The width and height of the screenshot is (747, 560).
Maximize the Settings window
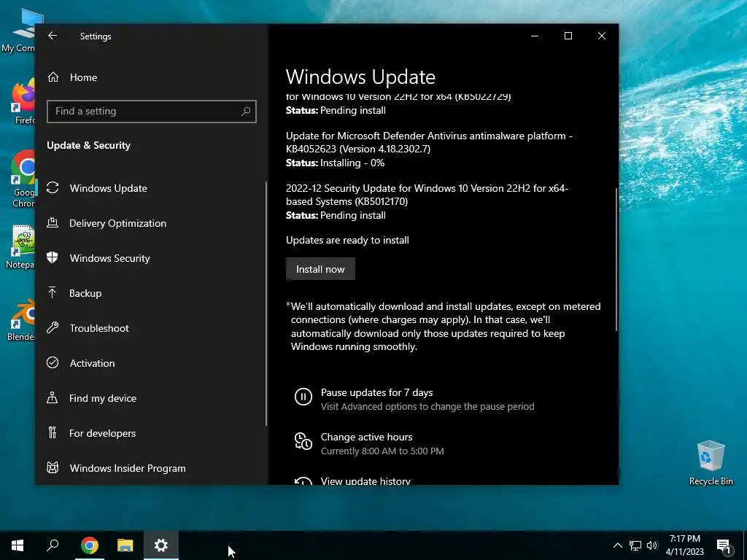point(568,36)
